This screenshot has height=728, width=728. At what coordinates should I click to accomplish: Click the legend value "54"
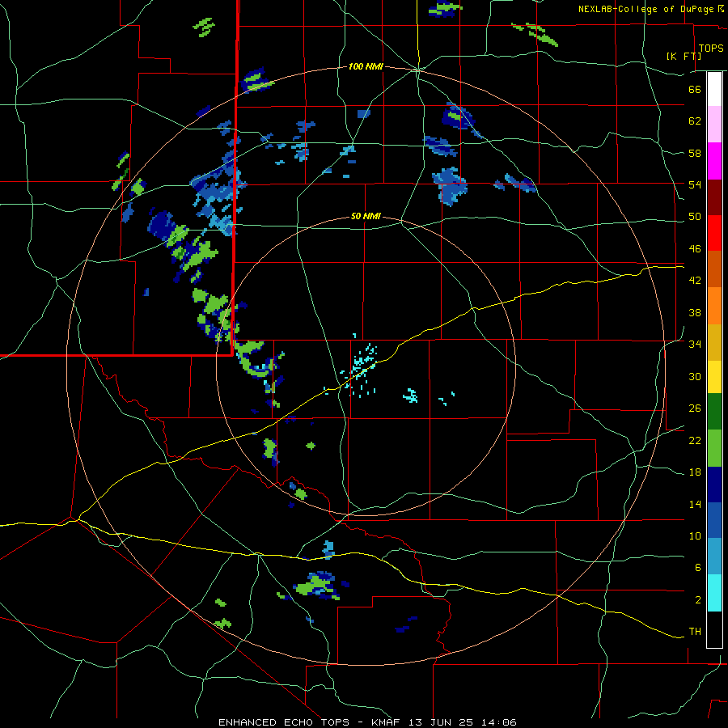click(x=695, y=184)
